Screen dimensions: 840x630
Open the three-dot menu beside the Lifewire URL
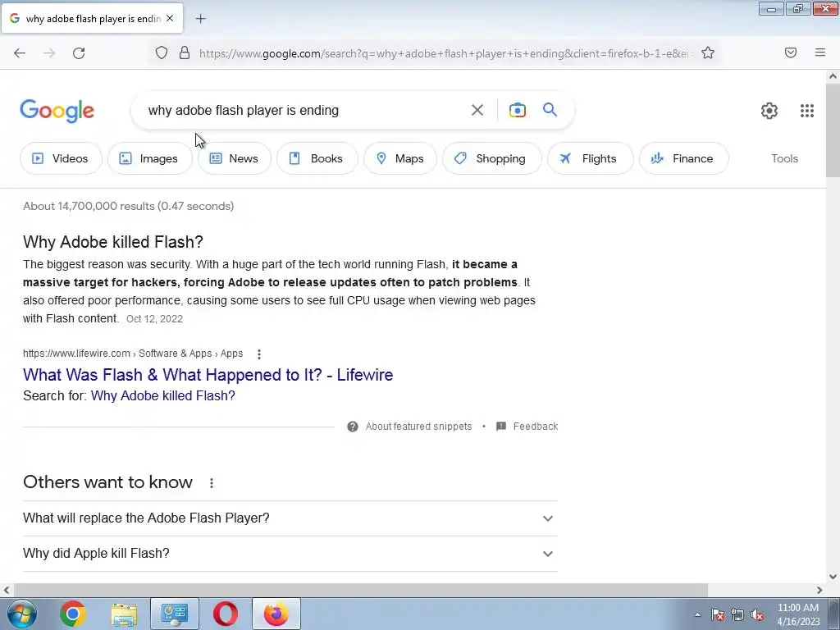tap(258, 354)
